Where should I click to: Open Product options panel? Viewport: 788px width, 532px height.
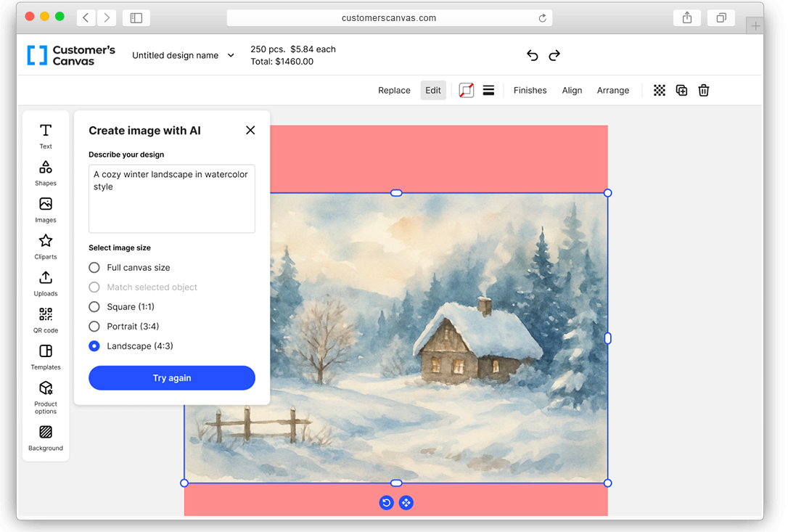(x=46, y=397)
